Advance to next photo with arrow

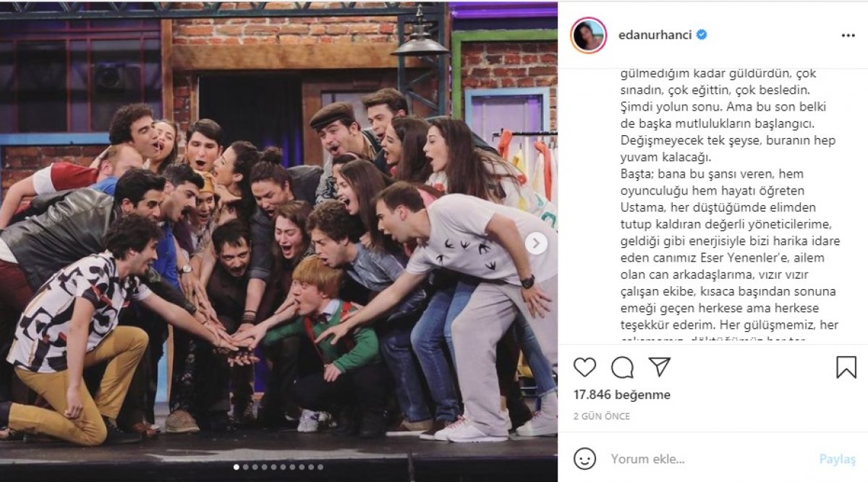pos(536,244)
